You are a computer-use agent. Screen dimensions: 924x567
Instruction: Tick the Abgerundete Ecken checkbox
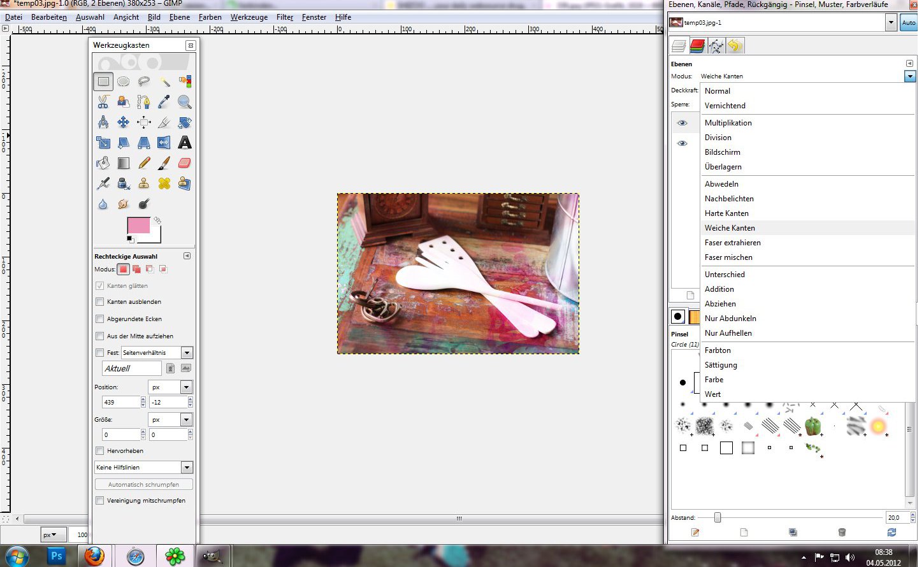coord(99,319)
